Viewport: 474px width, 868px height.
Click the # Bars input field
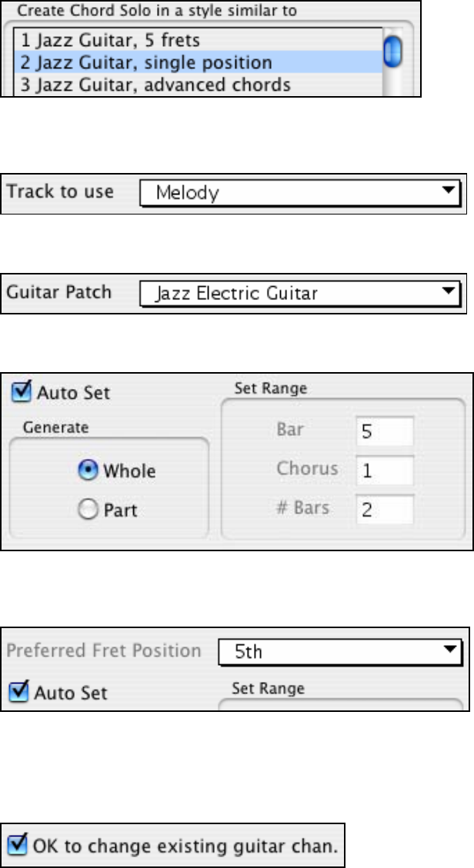[385, 509]
